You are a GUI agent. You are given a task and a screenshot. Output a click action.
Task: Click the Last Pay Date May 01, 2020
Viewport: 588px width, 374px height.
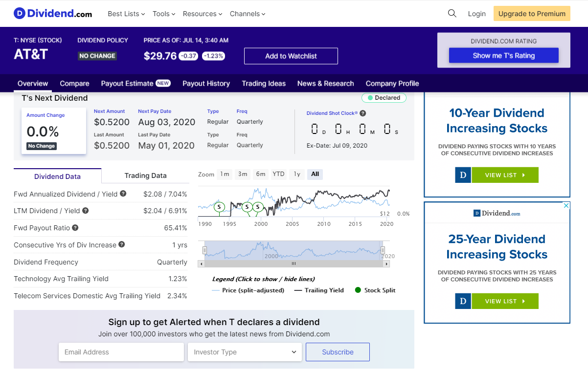click(166, 146)
